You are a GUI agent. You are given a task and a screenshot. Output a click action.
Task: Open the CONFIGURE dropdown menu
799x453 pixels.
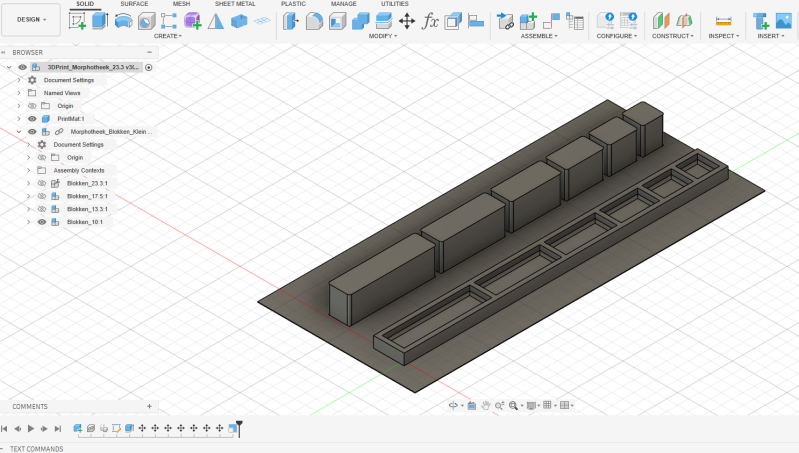click(x=617, y=36)
